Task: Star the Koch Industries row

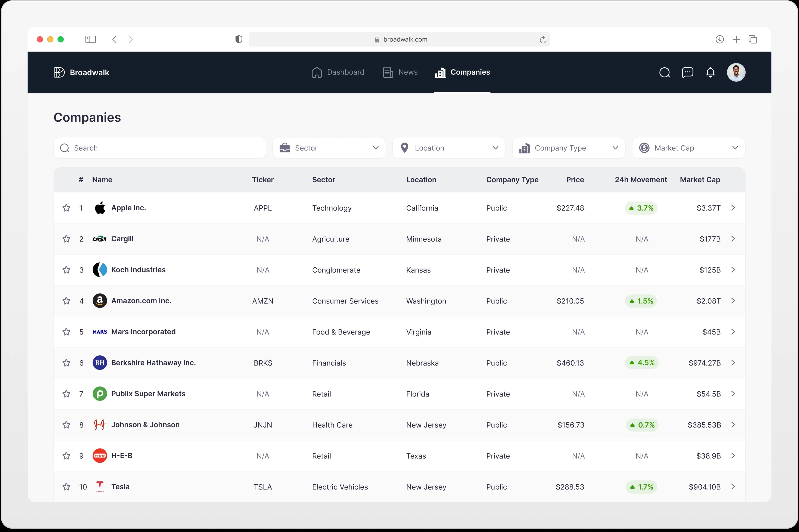Action: [66, 270]
